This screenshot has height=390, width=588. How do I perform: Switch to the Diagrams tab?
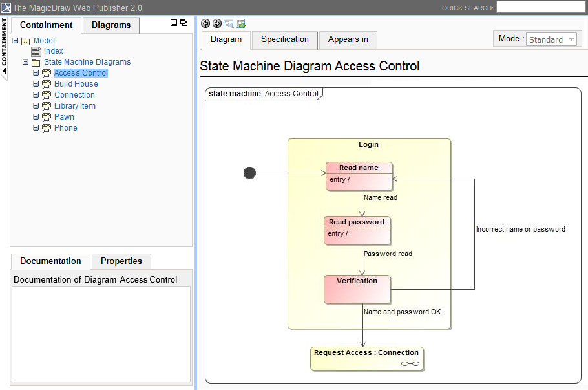click(111, 25)
